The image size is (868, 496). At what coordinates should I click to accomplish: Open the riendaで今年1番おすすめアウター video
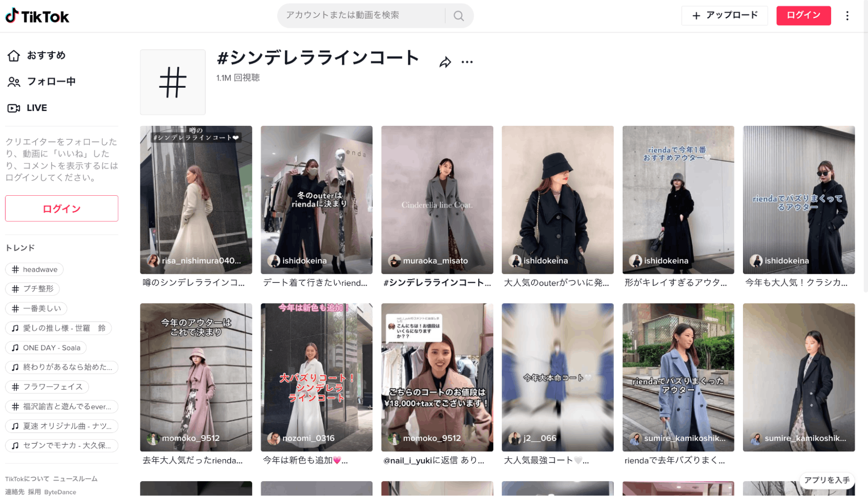click(678, 200)
